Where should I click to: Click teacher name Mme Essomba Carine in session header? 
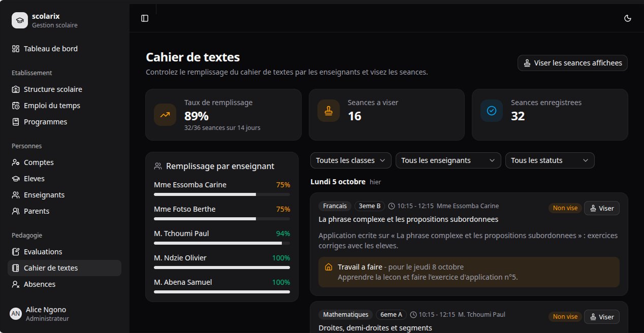(x=468, y=206)
